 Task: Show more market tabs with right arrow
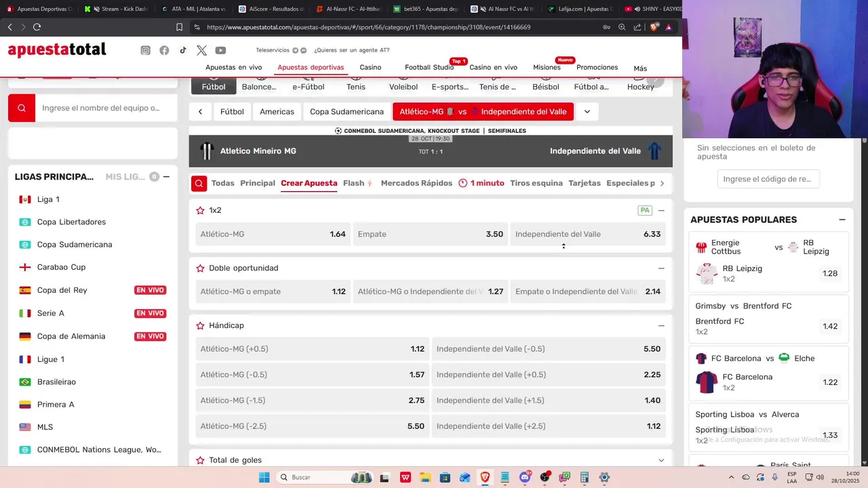[x=662, y=183]
